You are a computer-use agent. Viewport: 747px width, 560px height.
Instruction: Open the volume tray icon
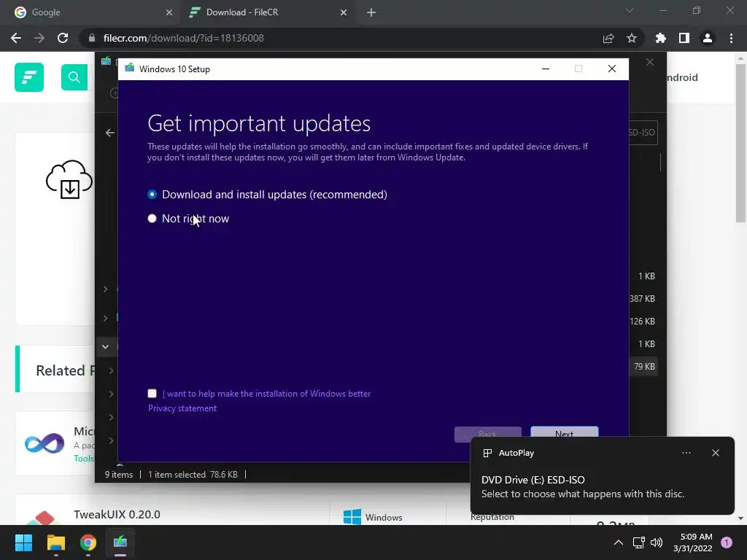[657, 542]
